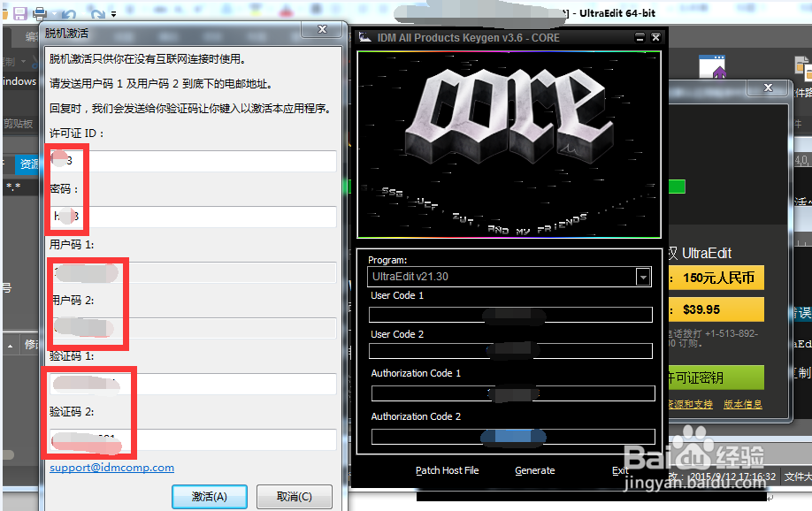Click the 验证码 1 input field

(x=193, y=384)
